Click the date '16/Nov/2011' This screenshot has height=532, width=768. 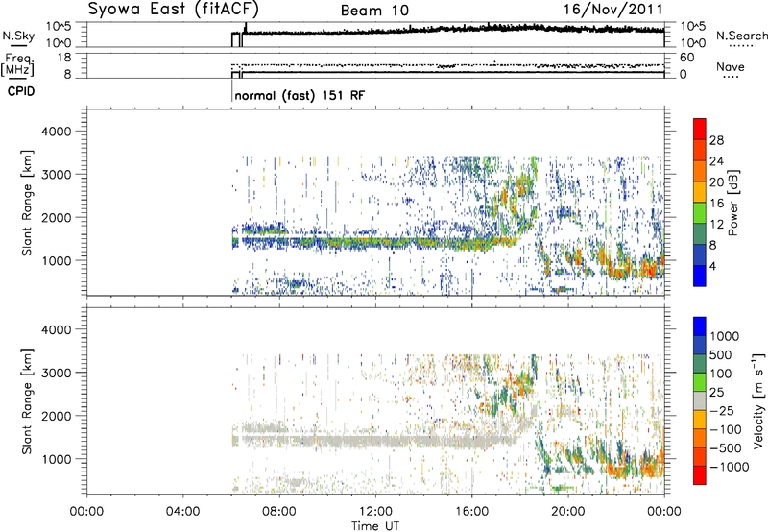[613, 9]
